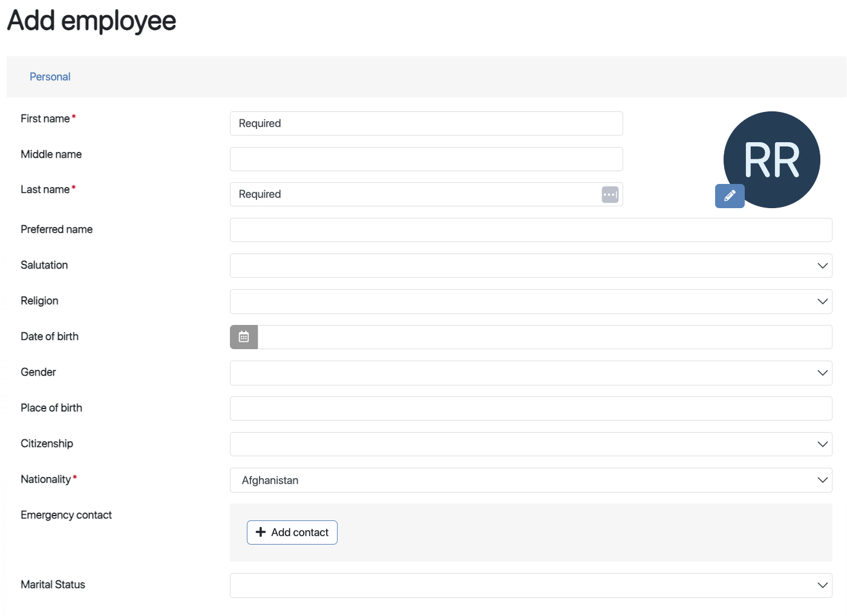Click the pencil edit avatar icon
Screen dimensions: 847x616
coord(730,196)
